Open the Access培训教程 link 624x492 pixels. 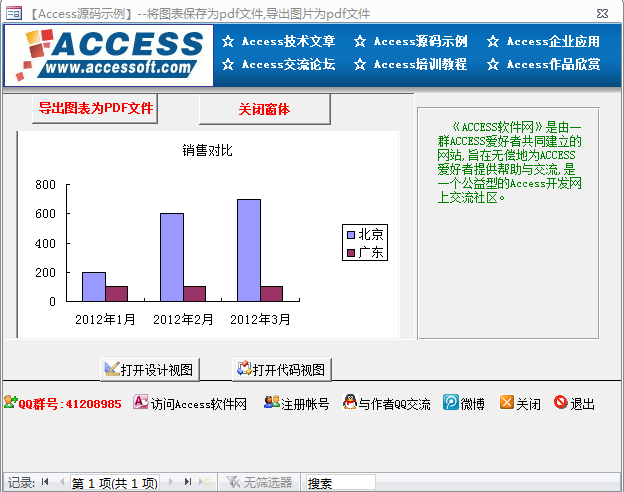(x=420, y=64)
